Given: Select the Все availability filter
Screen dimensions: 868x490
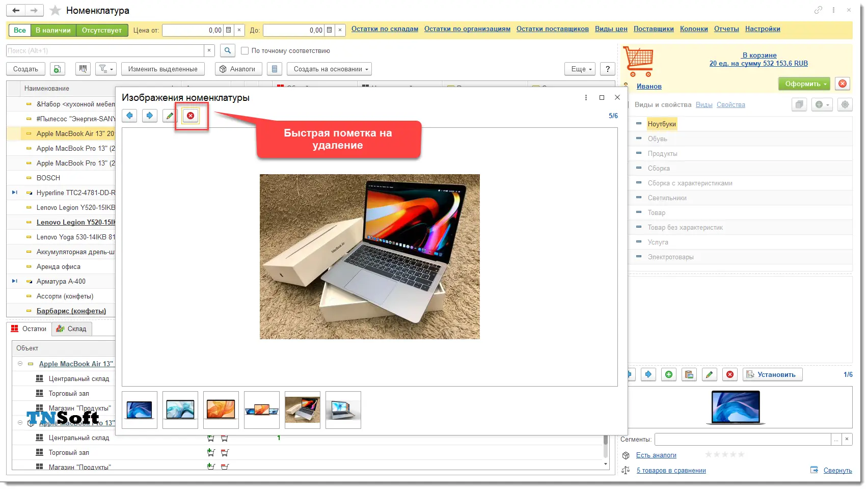Looking at the screenshot, I should click(20, 30).
